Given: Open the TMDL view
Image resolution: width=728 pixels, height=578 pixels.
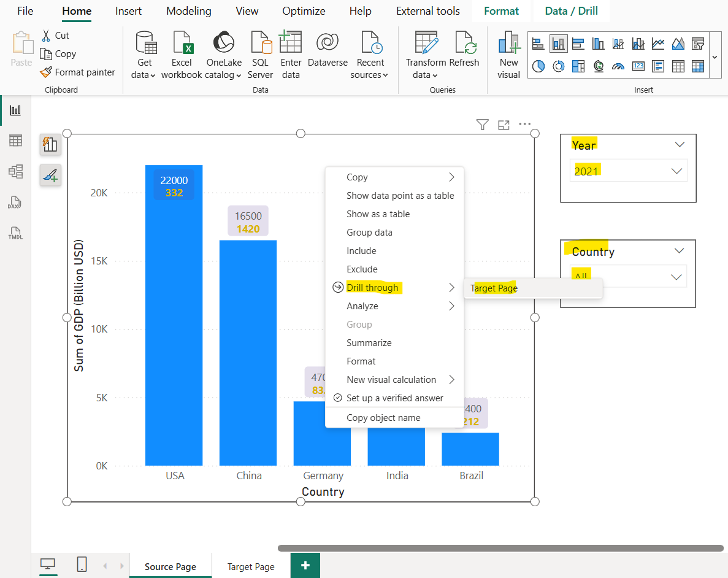Looking at the screenshot, I should pos(15,233).
